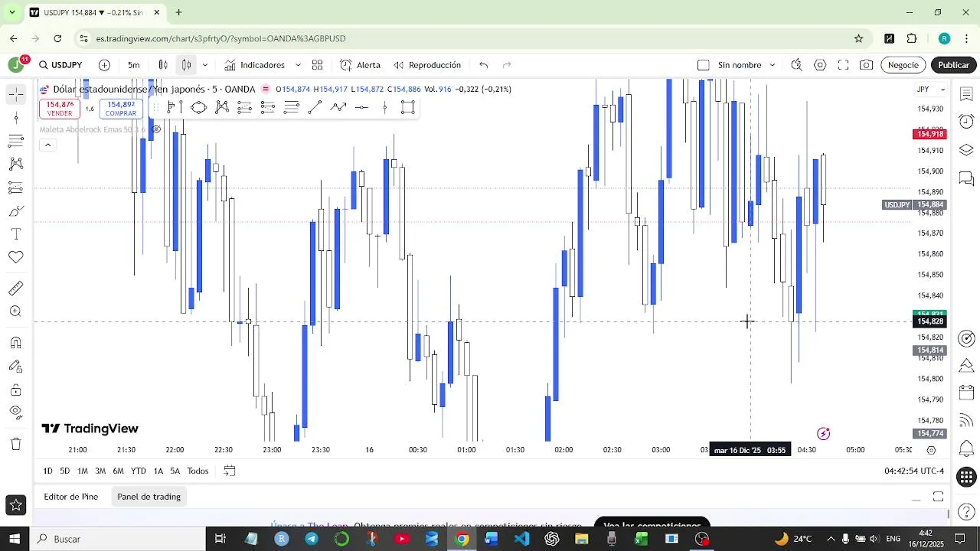Toggle layout checkbox beside Sin nombre
The image size is (980, 551).
(x=704, y=65)
